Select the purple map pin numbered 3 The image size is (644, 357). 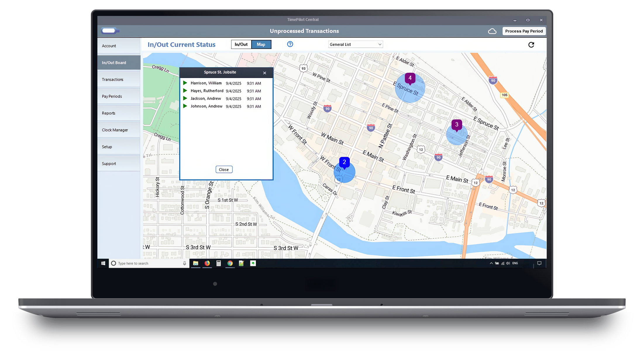[x=457, y=125]
